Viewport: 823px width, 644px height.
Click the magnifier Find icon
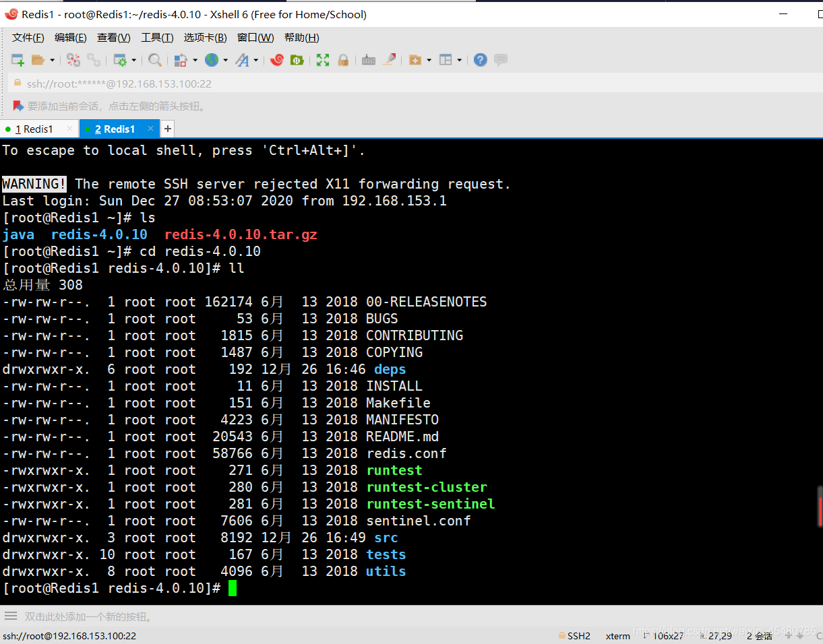(155, 60)
